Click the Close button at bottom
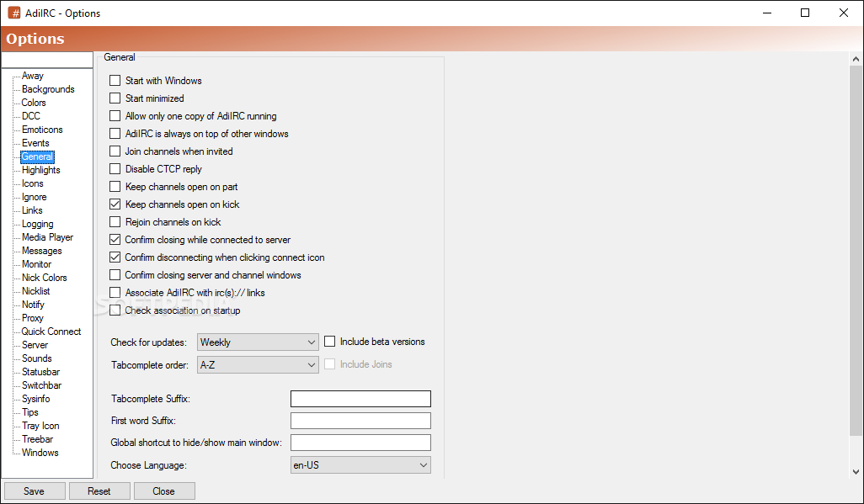 (163, 491)
